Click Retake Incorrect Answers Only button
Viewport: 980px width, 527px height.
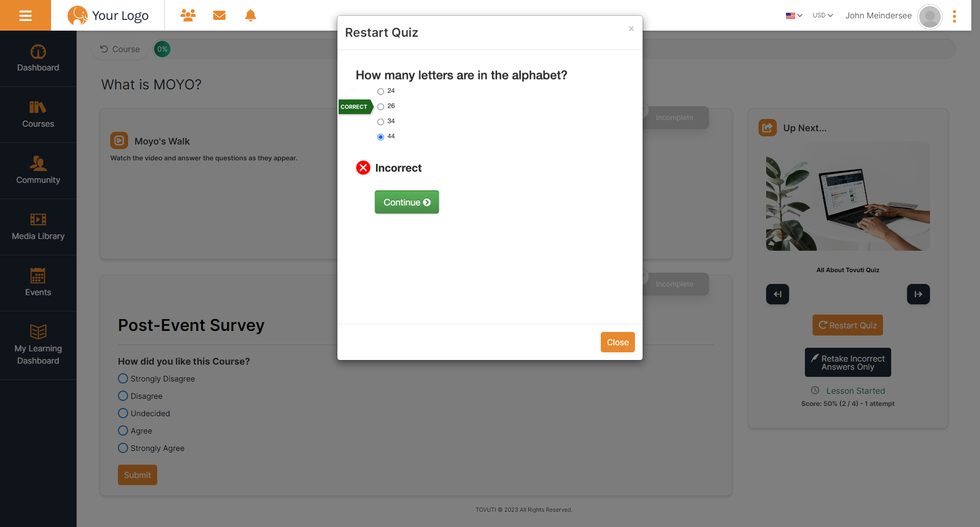coord(848,363)
